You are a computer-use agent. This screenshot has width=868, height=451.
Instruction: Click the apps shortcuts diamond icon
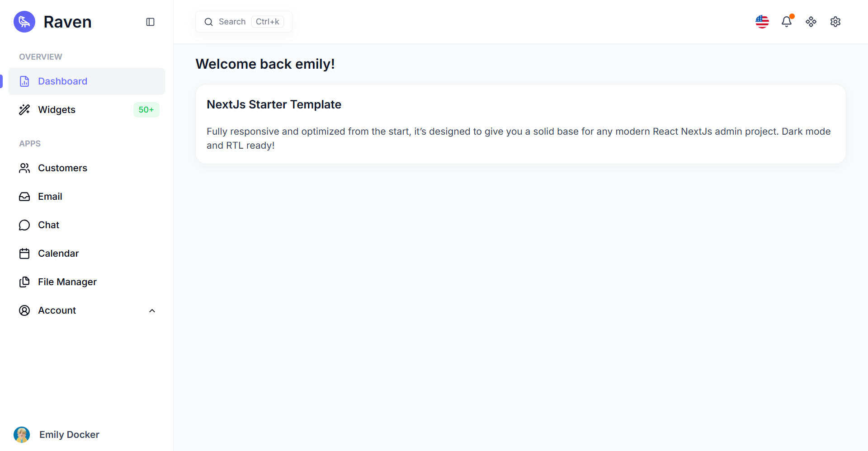click(x=811, y=22)
